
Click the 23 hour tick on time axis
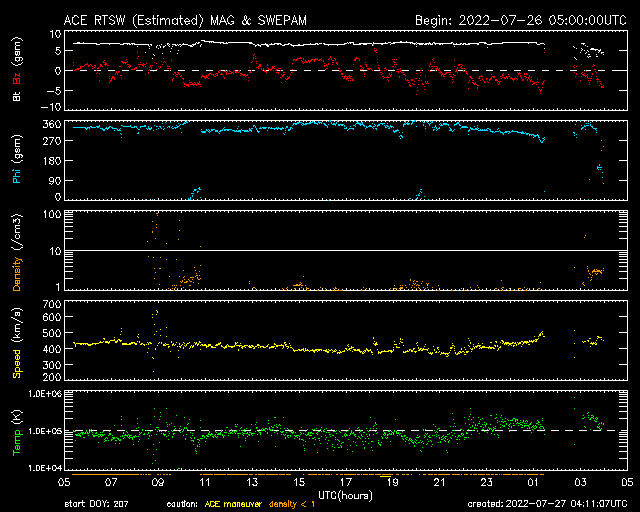[485, 482]
